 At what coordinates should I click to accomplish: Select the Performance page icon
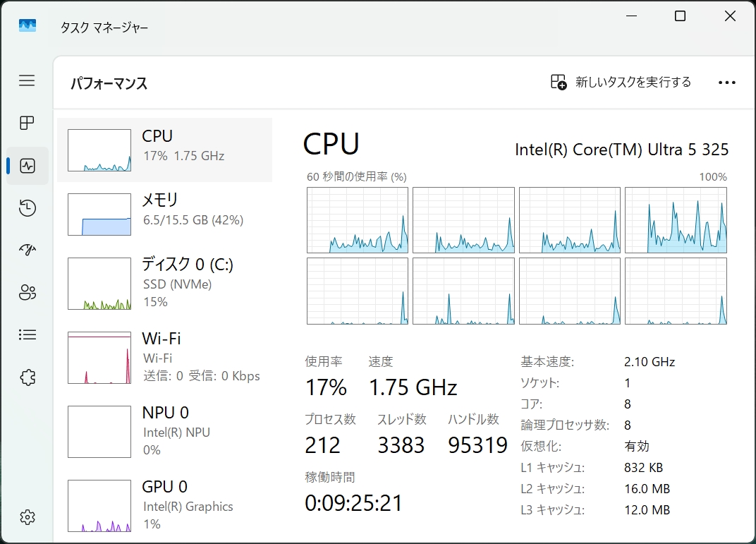point(28,166)
